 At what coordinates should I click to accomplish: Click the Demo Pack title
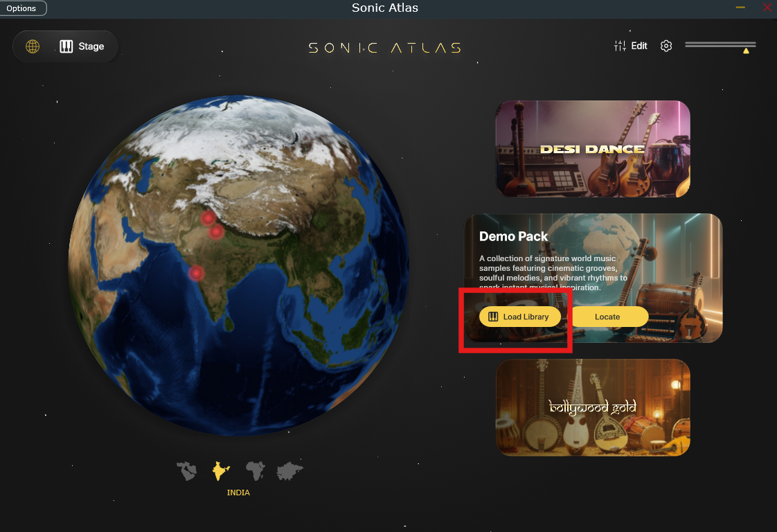pyautogui.click(x=513, y=236)
